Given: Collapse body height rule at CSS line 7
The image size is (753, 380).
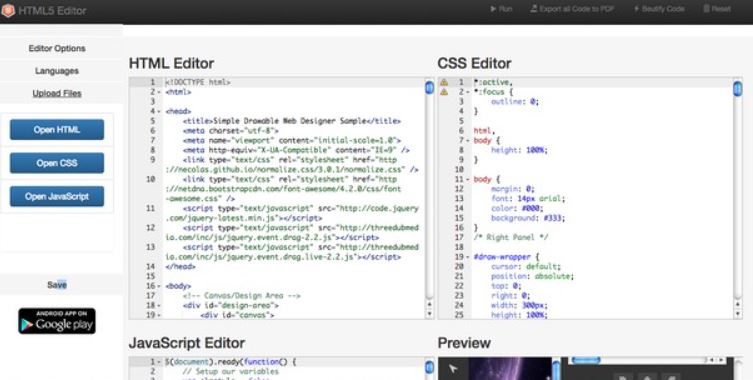Looking at the screenshot, I should pos(468,141).
